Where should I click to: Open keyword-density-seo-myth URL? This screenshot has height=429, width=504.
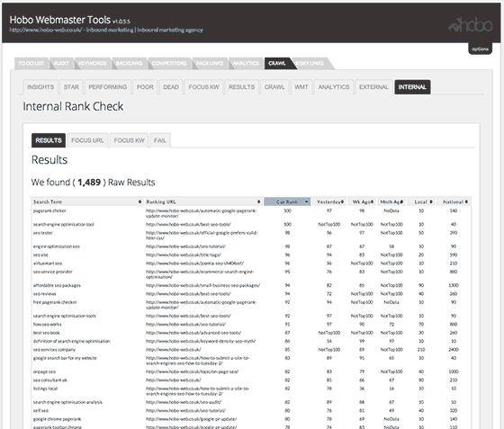[201, 341]
